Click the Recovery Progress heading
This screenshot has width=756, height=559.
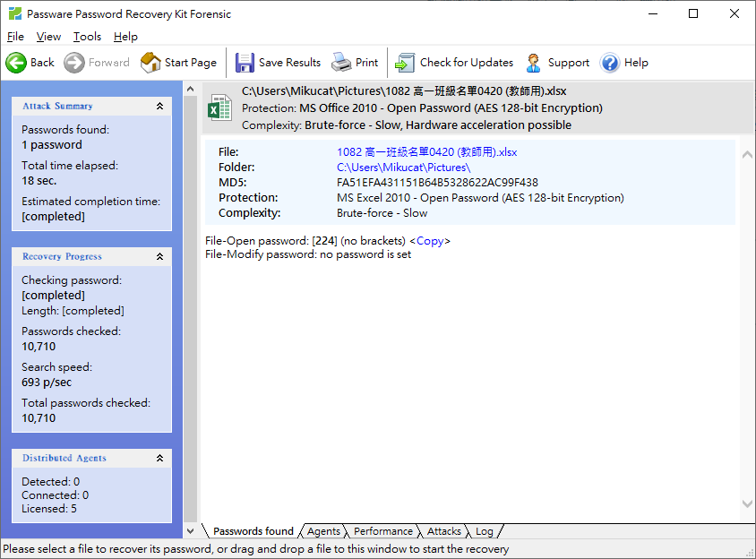[62, 256]
